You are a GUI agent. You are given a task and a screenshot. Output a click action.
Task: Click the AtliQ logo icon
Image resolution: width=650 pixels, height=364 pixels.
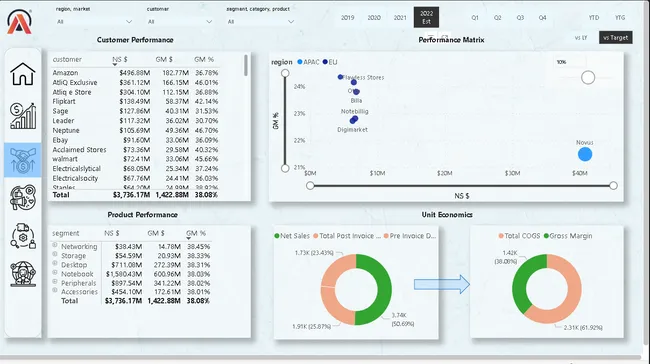tap(19, 22)
